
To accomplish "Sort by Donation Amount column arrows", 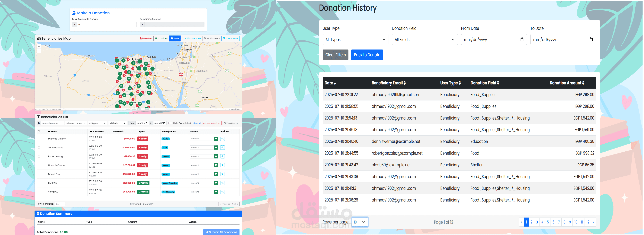I will click(x=583, y=83).
